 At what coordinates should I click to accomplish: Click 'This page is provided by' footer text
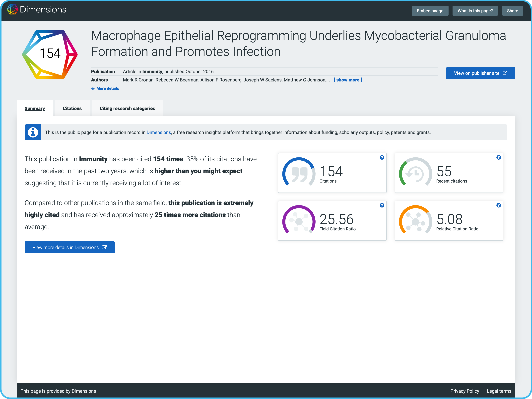pyautogui.click(x=45, y=391)
